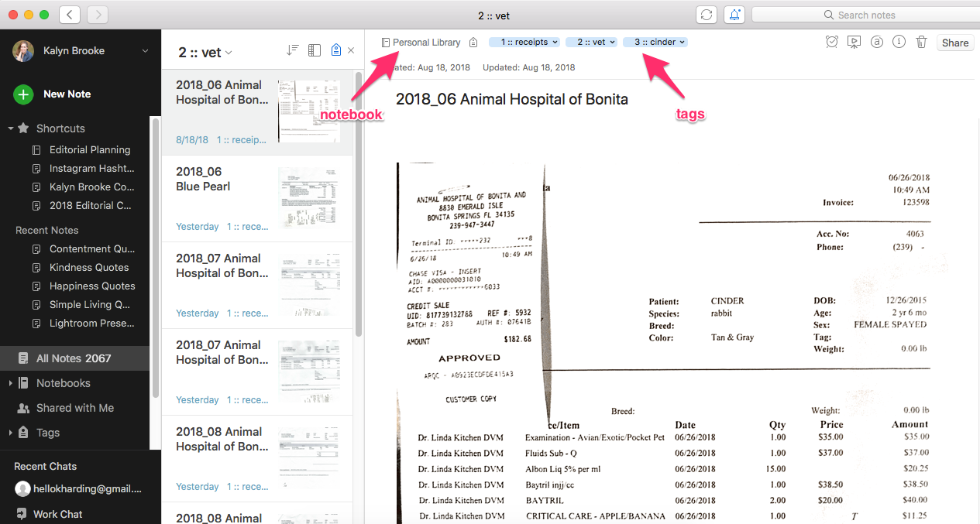
Task: Delete the note with the trash icon
Action: (x=921, y=43)
